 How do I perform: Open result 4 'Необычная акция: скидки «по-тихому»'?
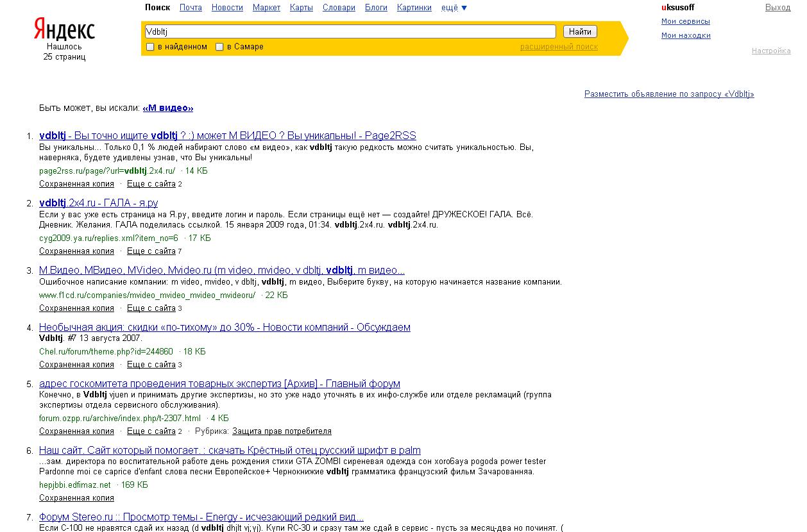(x=225, y=328)
